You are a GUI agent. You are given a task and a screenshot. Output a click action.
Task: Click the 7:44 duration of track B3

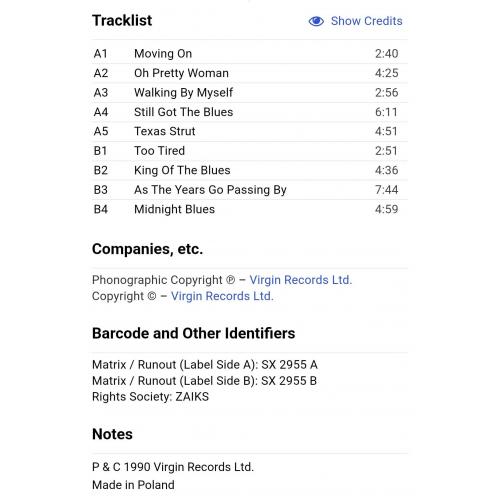(386, 190)
